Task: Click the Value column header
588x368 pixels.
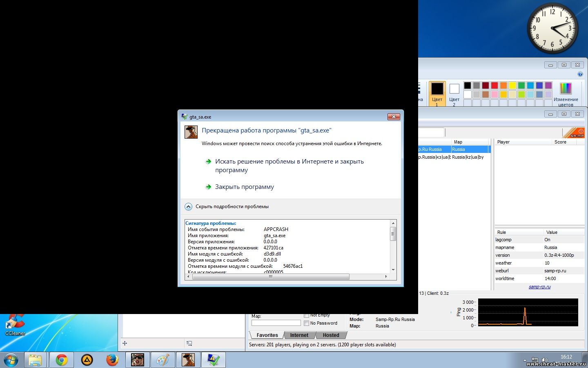Action: point(564,232)
